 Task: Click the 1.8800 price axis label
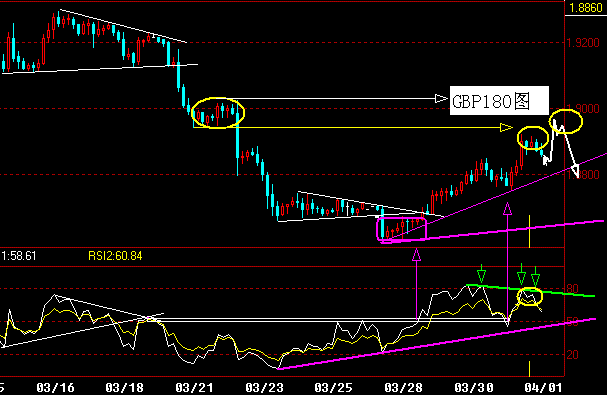click(x=583, y=175)
